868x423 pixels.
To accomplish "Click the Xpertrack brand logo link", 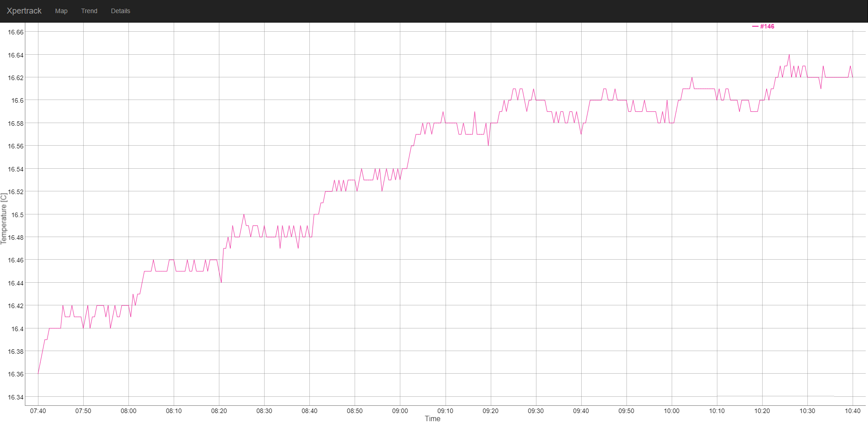I will tap(24, 11).
